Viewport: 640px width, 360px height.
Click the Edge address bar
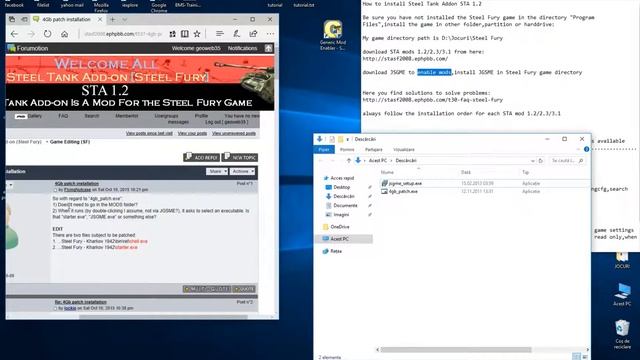[x=122, y=34]
